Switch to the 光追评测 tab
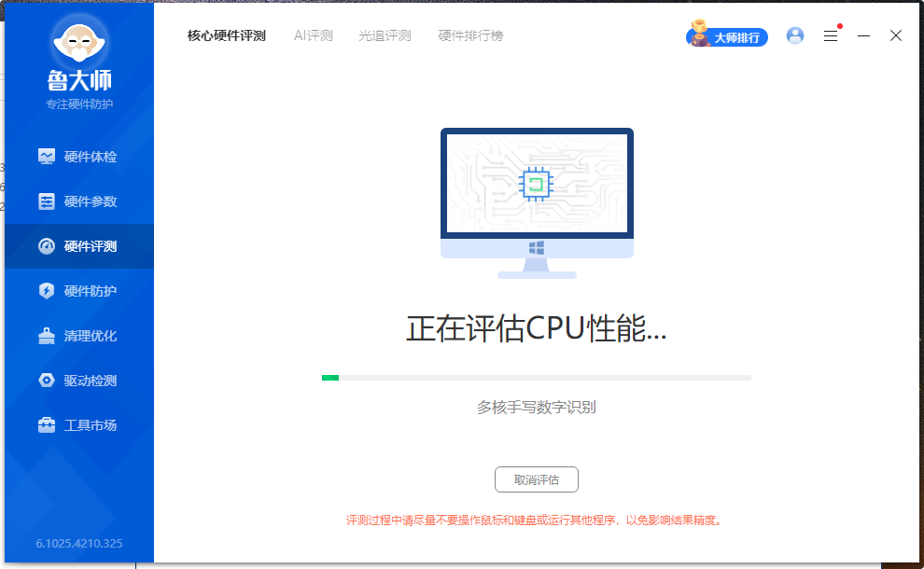The width and height of the screenshot is (924, 569). pos(385,35)
